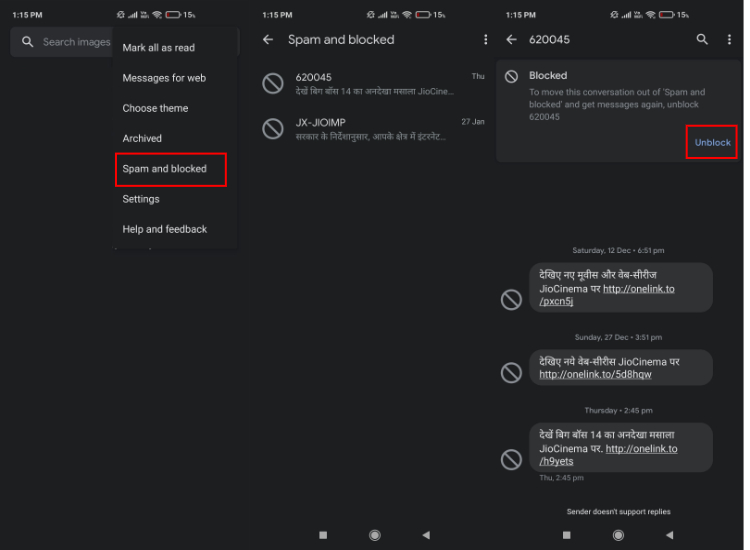Select Choose theme menu option

point(155,108)
